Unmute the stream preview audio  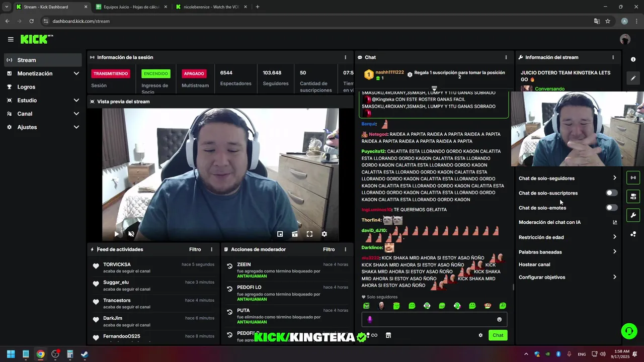coord(131,234)
